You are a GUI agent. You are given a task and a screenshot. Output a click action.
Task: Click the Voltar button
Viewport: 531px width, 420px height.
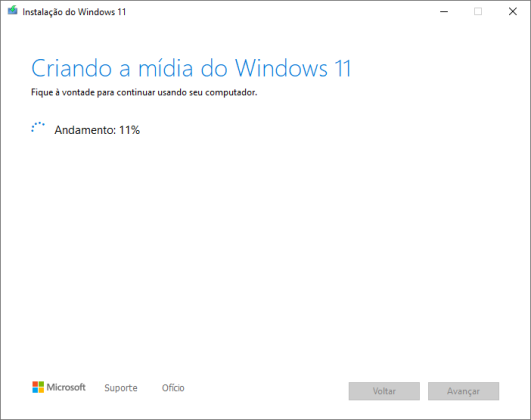click(x=384, y=391)
